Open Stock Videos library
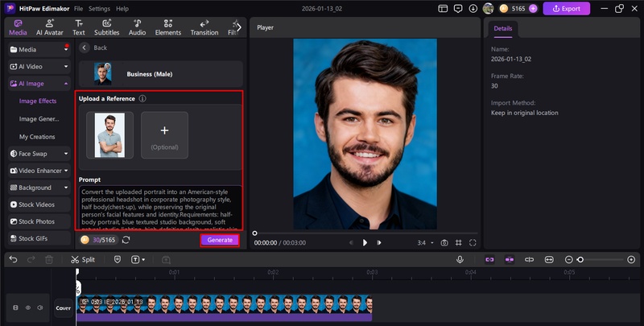Screen dimensions: 644x326 39,204
